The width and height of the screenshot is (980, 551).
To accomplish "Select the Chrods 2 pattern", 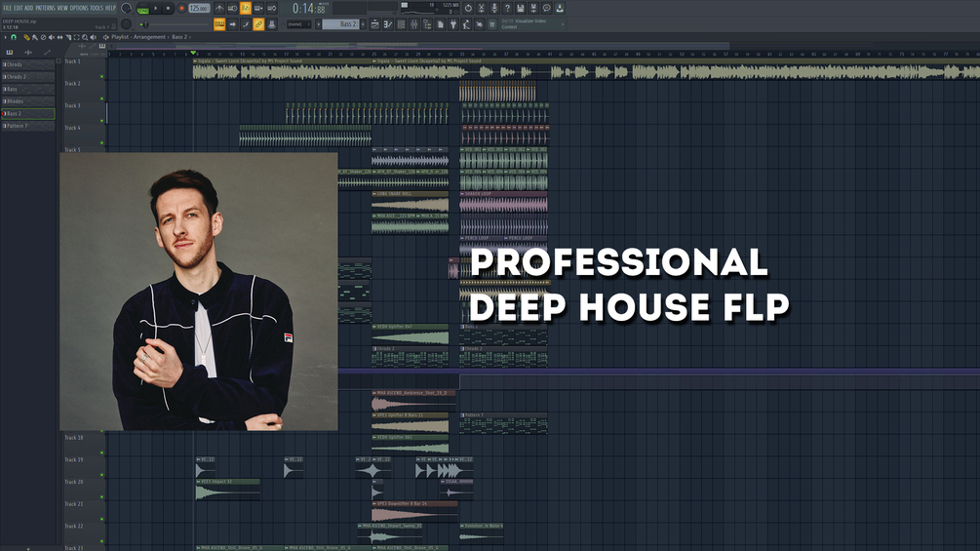I will coord(28,77).
